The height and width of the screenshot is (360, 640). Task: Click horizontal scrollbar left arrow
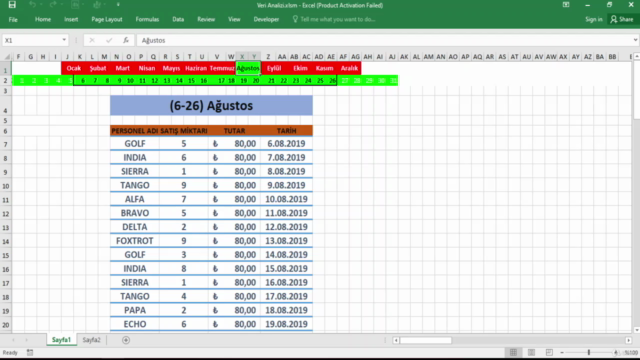[x=396, y=340]
